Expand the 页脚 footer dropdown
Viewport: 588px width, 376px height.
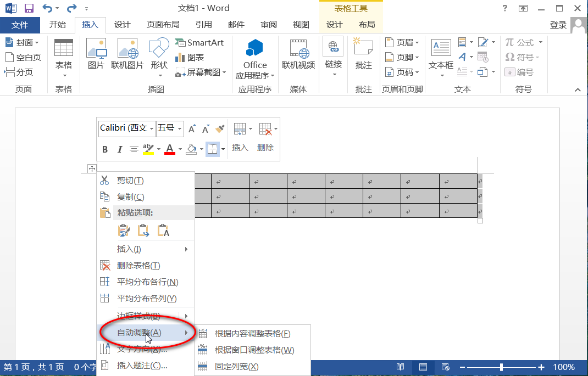pos(417,57)
